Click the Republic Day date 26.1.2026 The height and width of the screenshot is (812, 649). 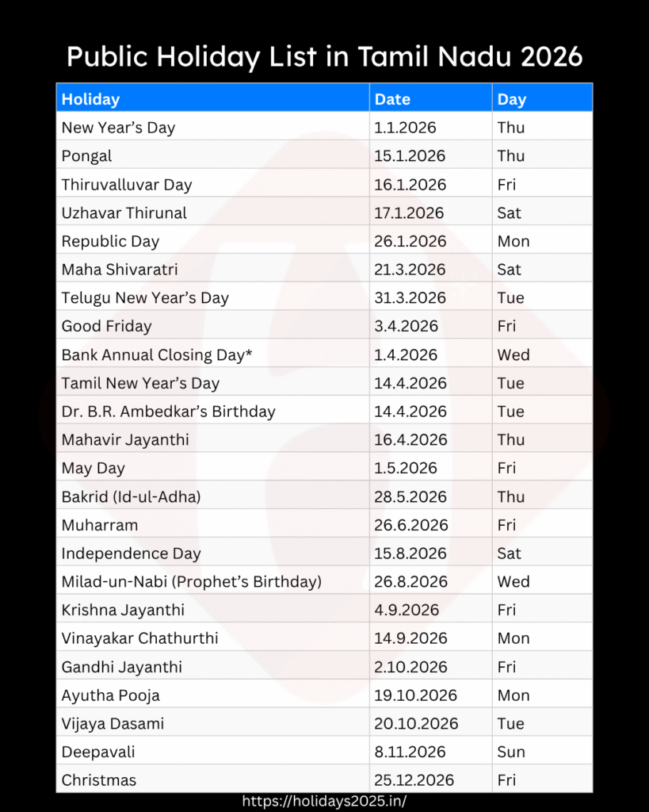pyautogui.click(x=410, y=242)
